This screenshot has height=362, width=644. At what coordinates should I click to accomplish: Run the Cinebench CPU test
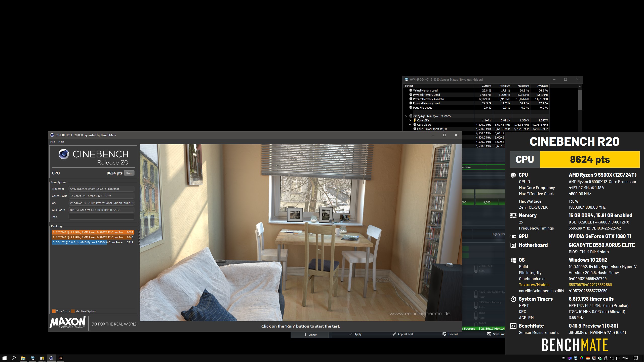click(129, 173)
